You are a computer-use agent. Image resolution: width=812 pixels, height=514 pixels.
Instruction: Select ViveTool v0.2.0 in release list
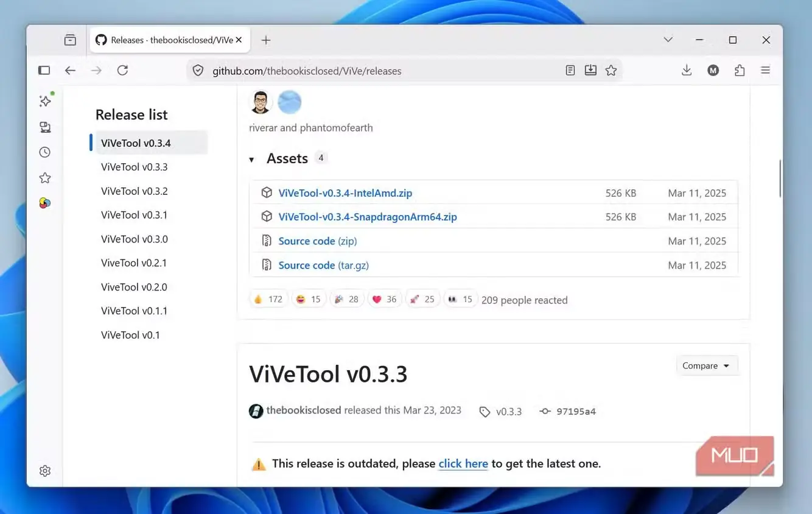(134, 287)
